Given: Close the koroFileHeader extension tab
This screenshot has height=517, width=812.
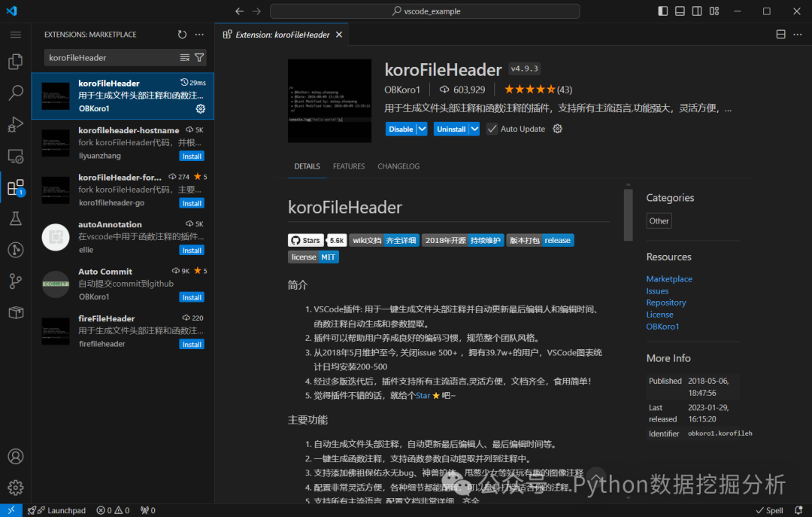Looking at the screenshot, I should (x=339, y=35).
